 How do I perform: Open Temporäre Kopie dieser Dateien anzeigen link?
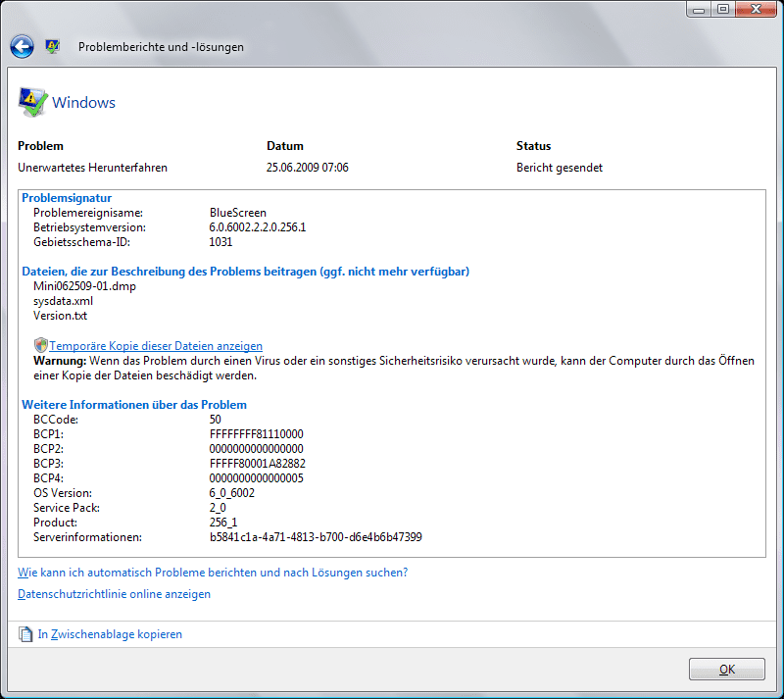(x=156, y=346)
